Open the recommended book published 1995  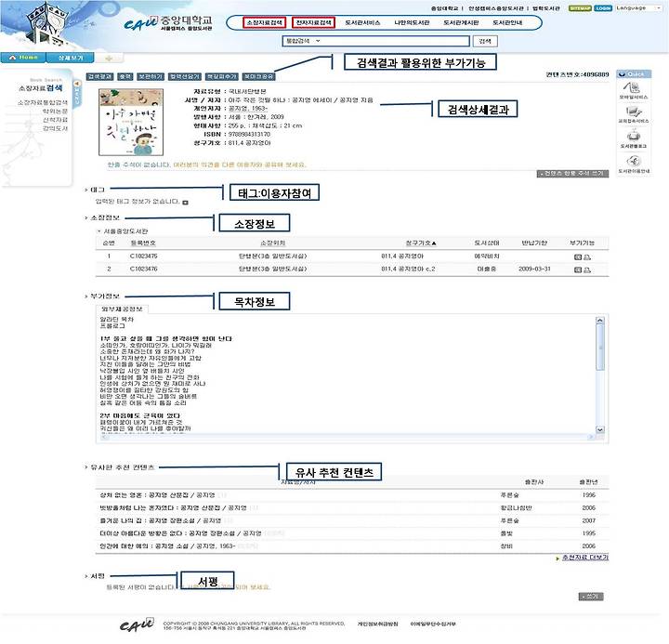click(180, 533)
